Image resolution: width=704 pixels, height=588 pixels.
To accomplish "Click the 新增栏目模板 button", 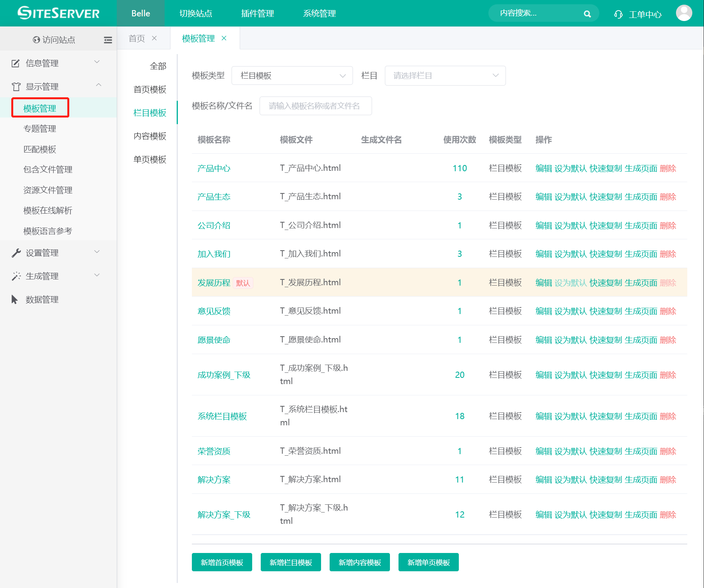I will tap(291, 562).
